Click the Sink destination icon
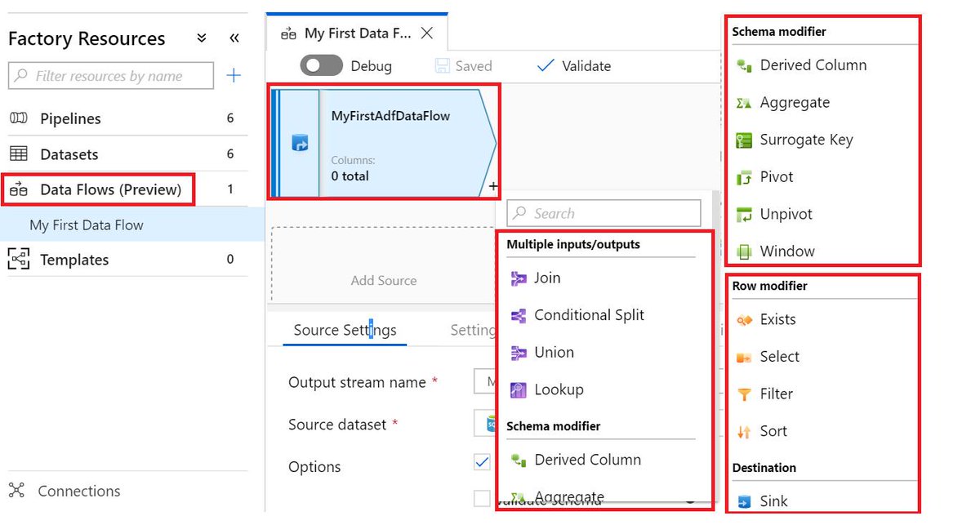Image resolution: width=980 pixels, height=525 pixels. click(743, 501)
